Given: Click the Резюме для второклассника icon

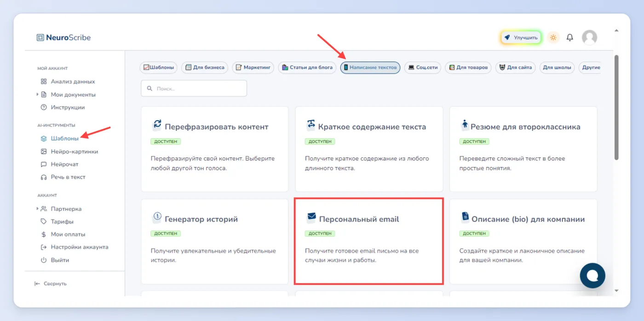Looking at the screenshot, I should point(465,125).
